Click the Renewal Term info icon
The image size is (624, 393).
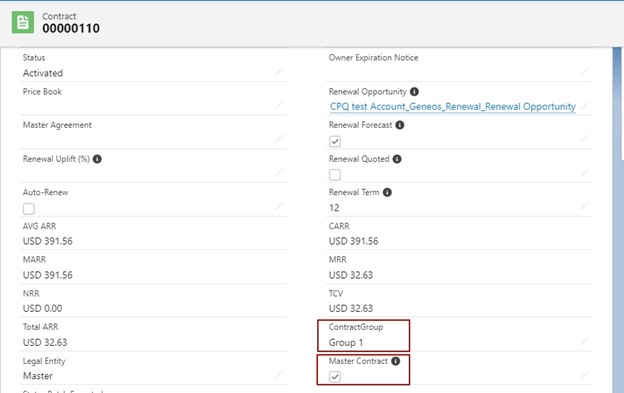coord(387,193)
